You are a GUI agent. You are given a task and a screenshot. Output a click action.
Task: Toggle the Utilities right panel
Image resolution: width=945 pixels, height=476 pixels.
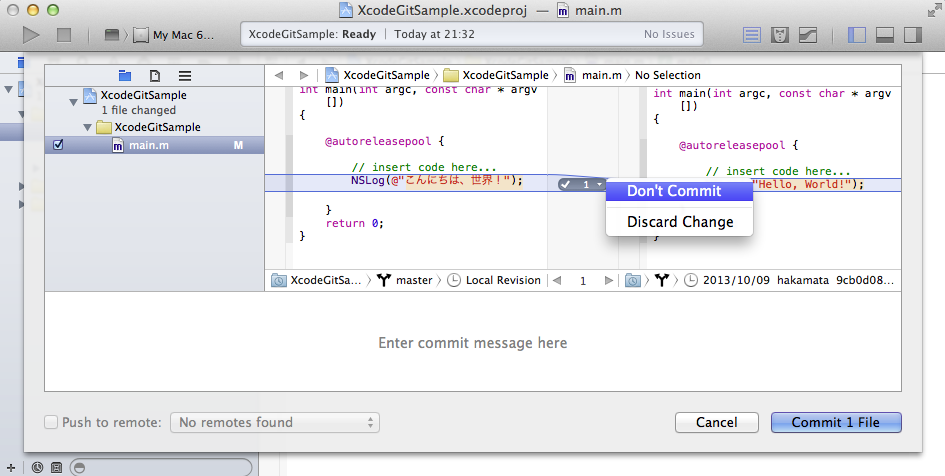click(912, 35)
